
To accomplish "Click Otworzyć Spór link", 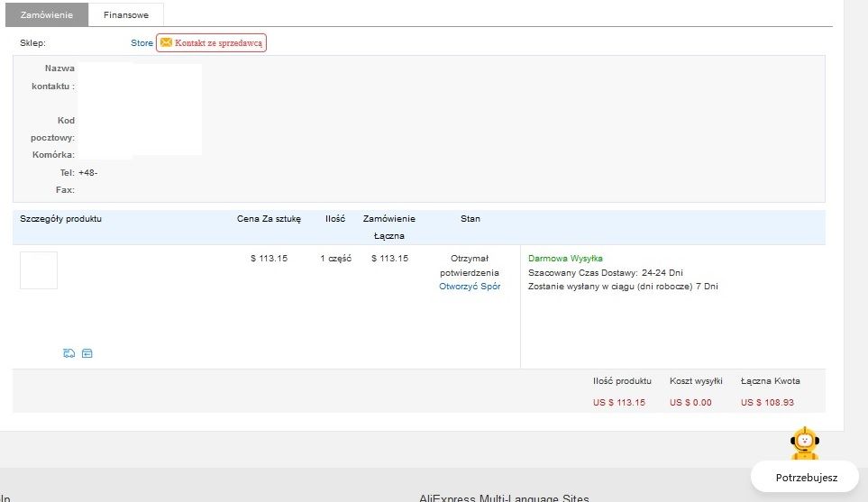I will point(470,286).
